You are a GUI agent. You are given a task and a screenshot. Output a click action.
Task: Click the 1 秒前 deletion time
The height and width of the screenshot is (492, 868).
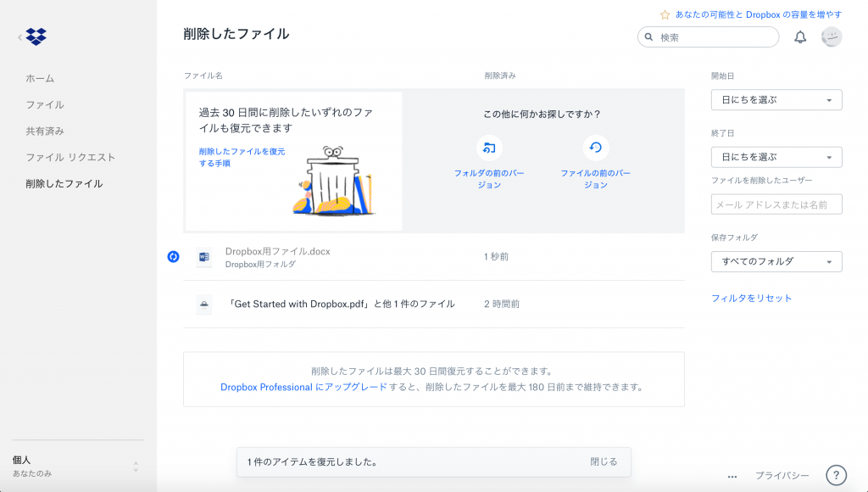(x=496, y=256)
